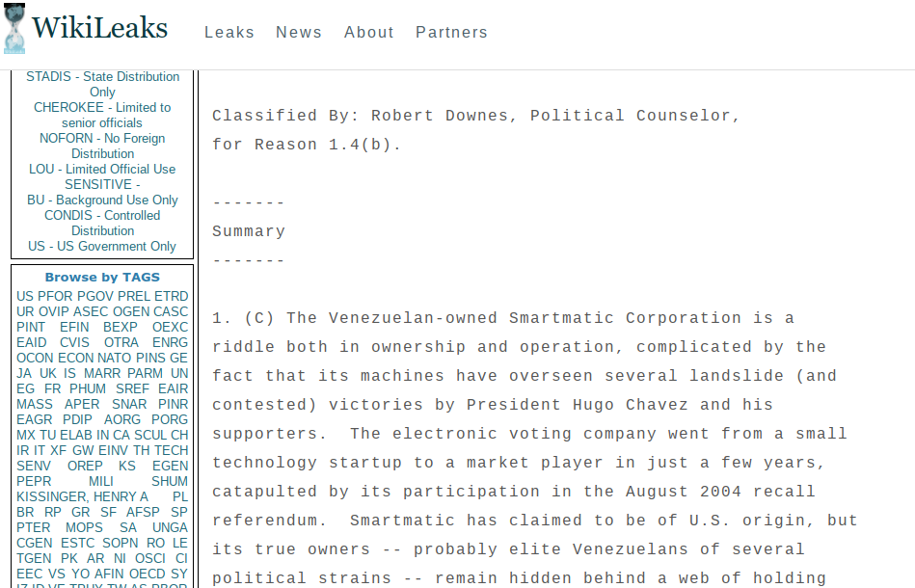
Task: Open the PEPR tag
Action: click(x=34, y=481)
